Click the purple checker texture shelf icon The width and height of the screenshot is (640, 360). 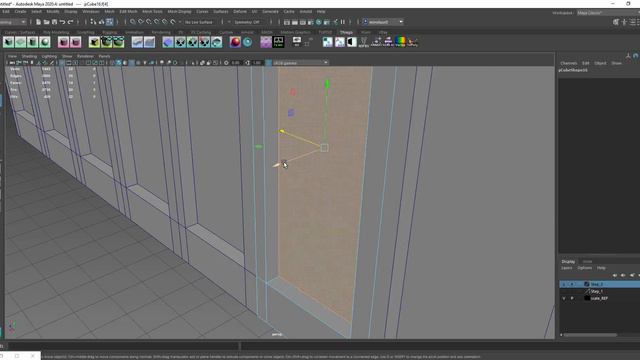[266, 42]
